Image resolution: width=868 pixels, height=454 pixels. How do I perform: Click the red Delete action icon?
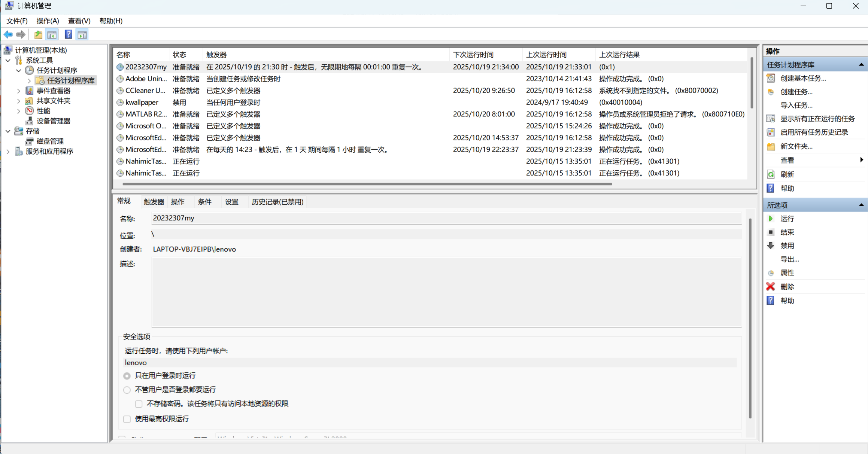(x=771, y=287)
